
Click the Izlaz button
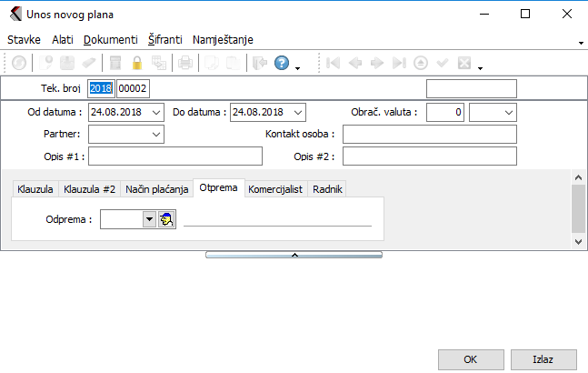(x=543, y=358)
